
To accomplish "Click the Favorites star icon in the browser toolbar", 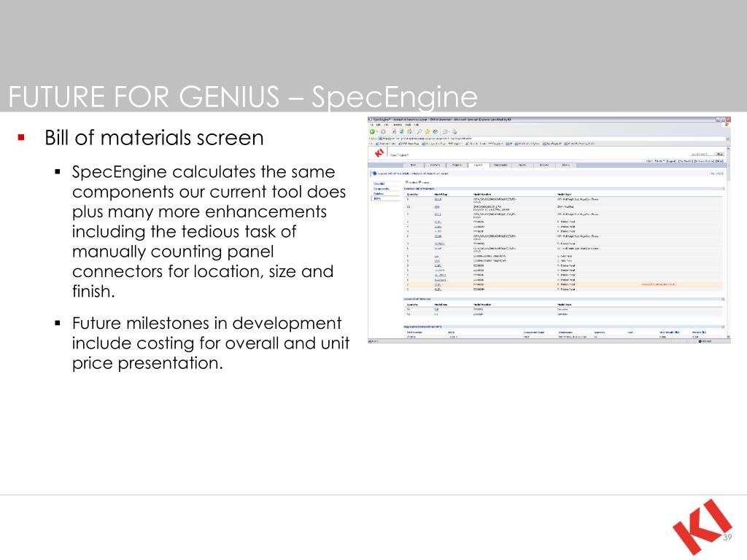I will click(x=427, y=131).
